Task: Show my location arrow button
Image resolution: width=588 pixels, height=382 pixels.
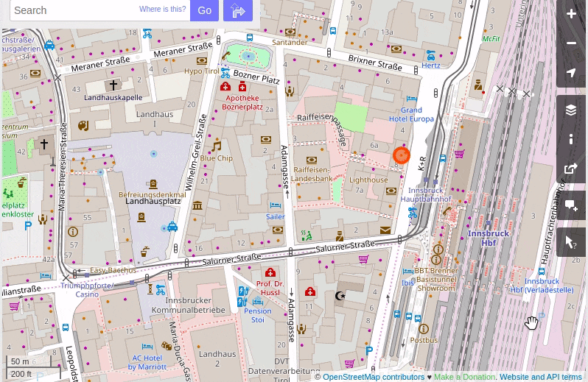Action: click(x=571, y=73)
